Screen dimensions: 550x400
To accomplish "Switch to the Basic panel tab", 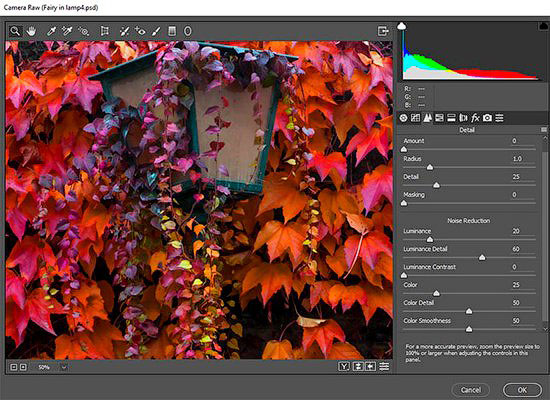I will tap(403, 118).
